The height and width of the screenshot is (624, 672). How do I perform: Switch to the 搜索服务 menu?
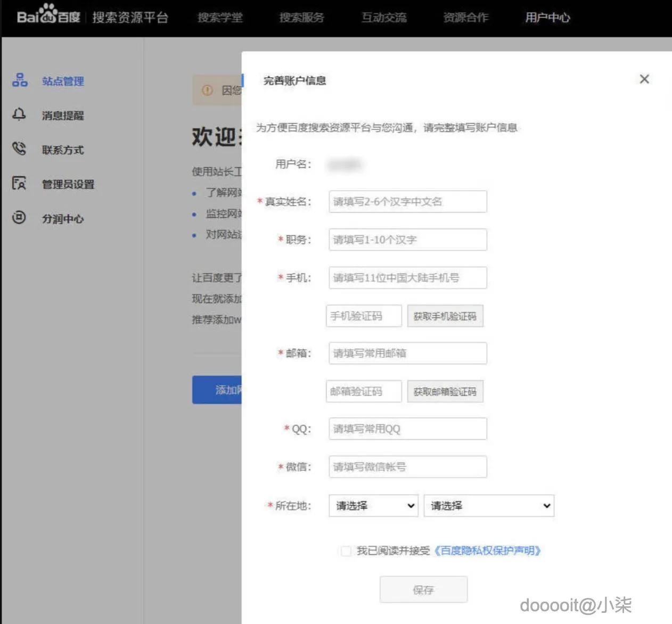tap(301, 17)
